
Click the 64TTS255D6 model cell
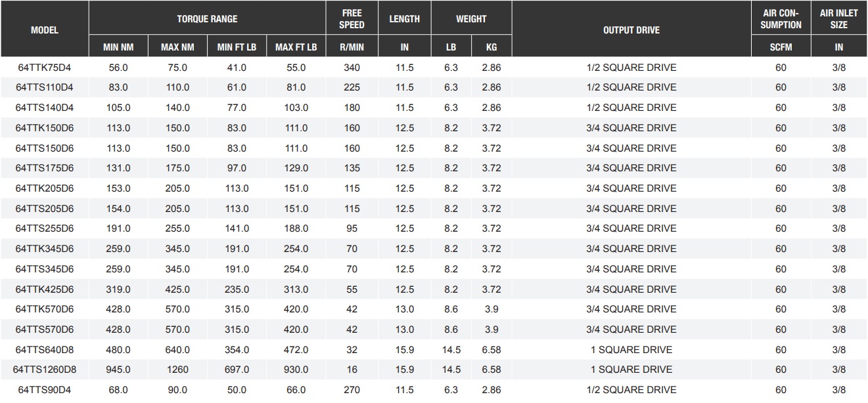point(45,228)
